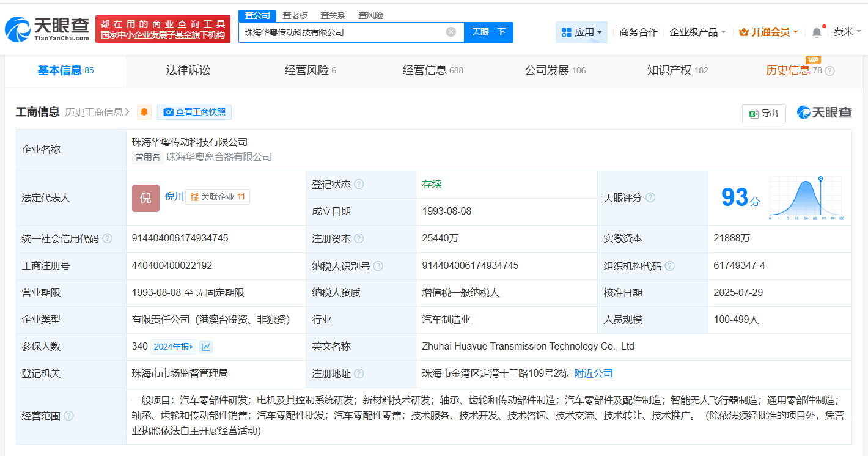
Task: Click the Excel icon on the 导出 button
Action: point(754,114)
